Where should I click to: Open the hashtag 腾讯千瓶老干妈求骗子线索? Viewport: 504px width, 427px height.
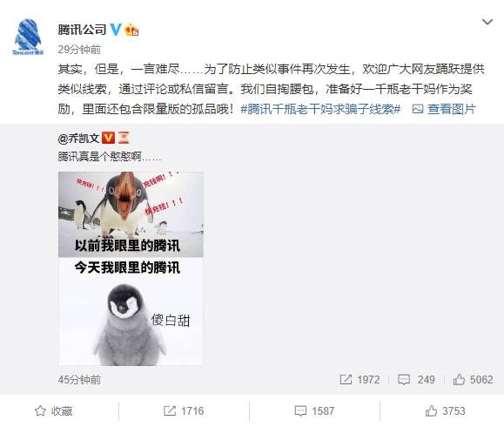click(x=320, y=109)
